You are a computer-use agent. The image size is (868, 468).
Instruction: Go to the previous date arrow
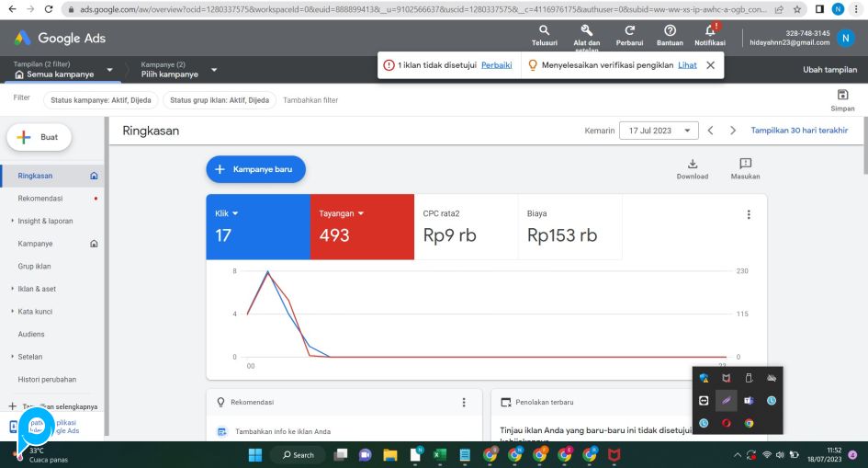click(x=710, y=131)
